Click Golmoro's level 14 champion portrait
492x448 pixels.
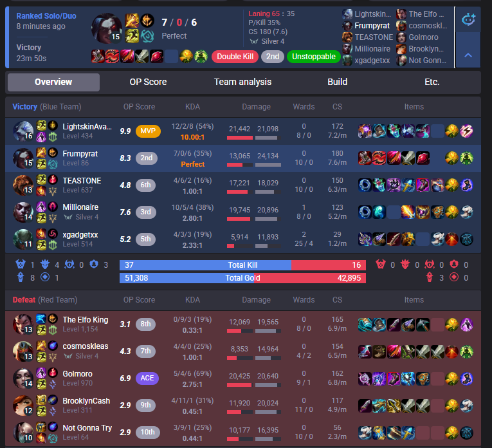23,378
